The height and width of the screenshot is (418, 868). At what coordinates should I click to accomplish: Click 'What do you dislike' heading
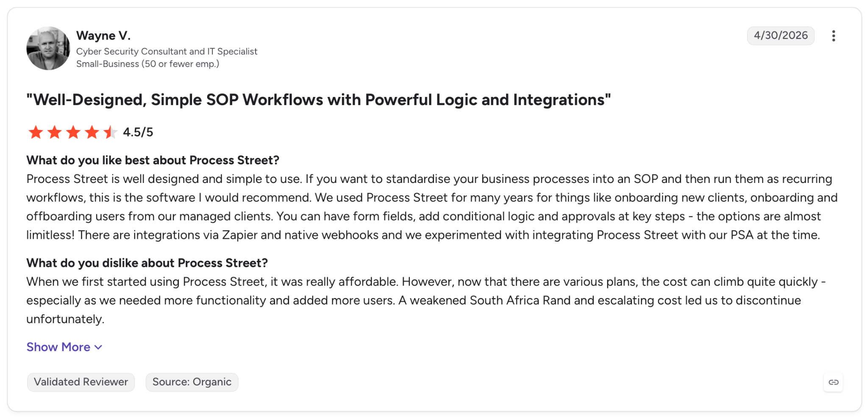147,263
